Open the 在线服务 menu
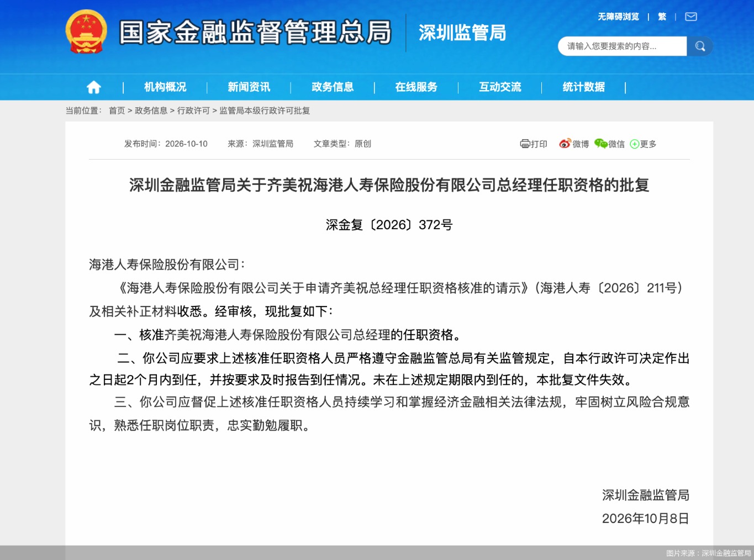Image resolution: width=754 pixels, height=560 pixels. 416,87
